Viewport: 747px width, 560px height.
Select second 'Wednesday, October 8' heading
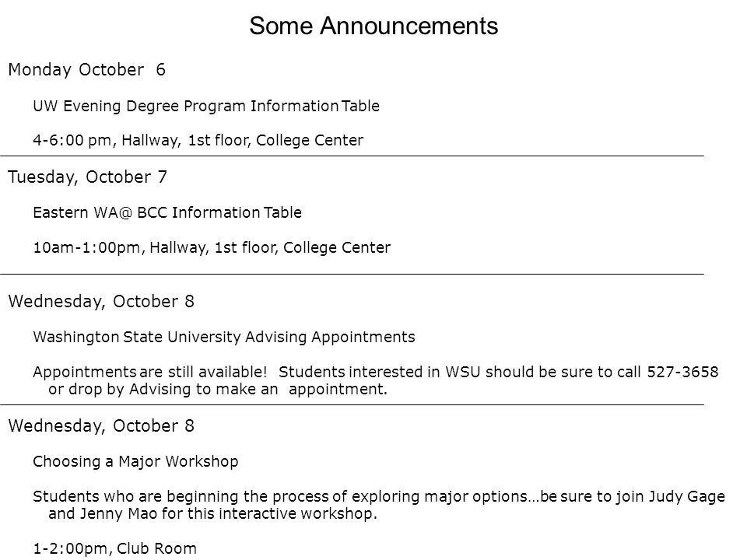click(x=101, y=425)
